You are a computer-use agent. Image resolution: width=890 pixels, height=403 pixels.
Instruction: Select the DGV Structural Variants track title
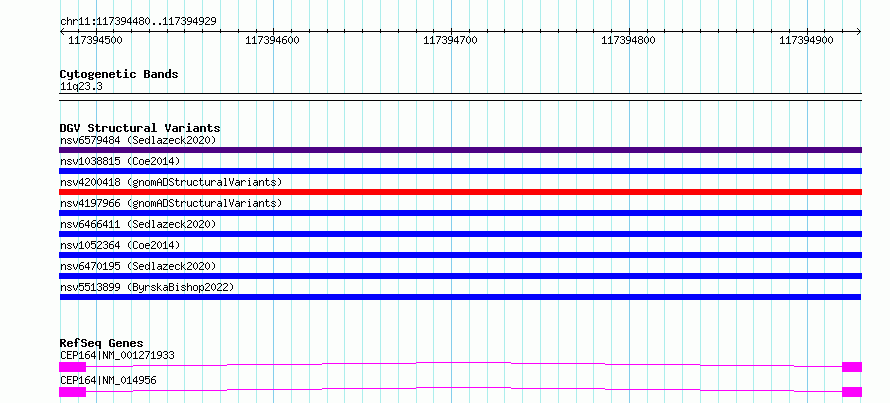[x=140, y=128]
